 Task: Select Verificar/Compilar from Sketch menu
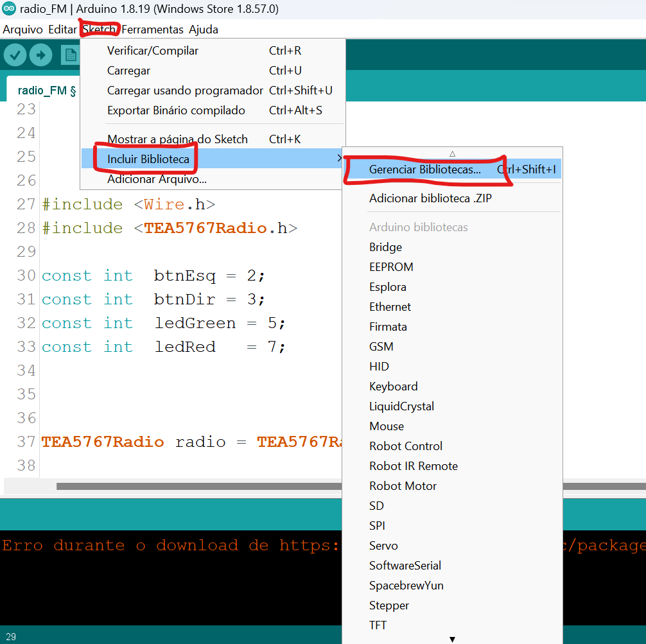coord(213,51)
